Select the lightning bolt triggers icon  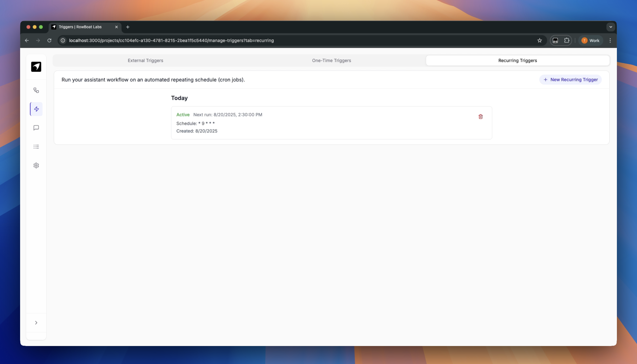tap(36, 109)
